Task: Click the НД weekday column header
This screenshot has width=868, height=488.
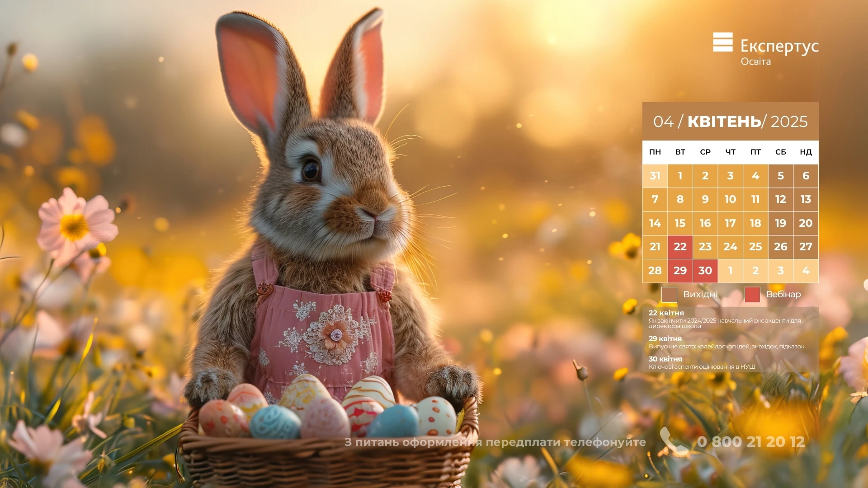Action: 806,152
